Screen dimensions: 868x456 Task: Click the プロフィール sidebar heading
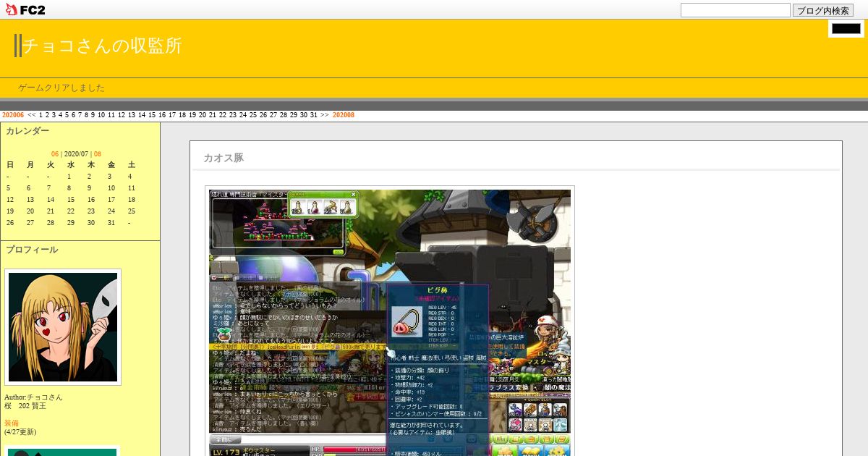[x=32, y=250]
